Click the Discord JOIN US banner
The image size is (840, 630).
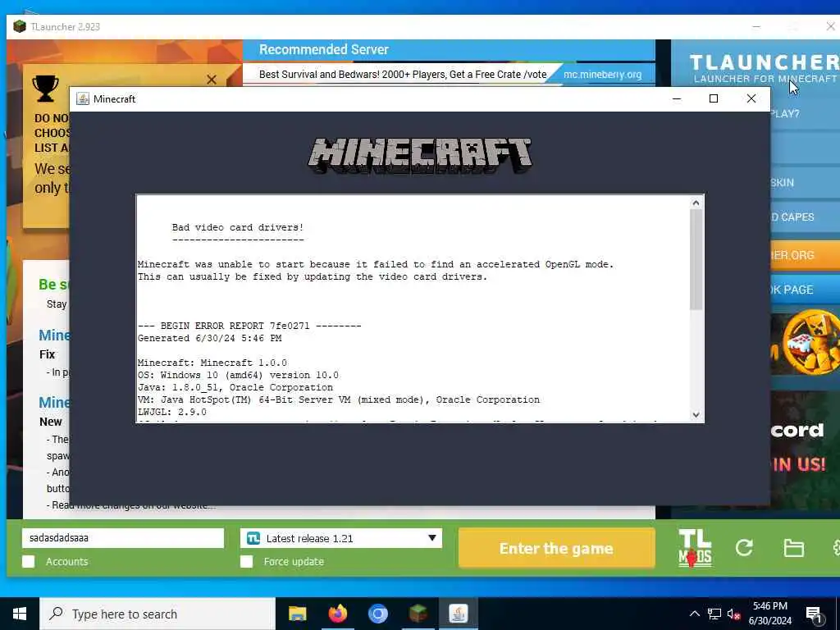[806, 450]
